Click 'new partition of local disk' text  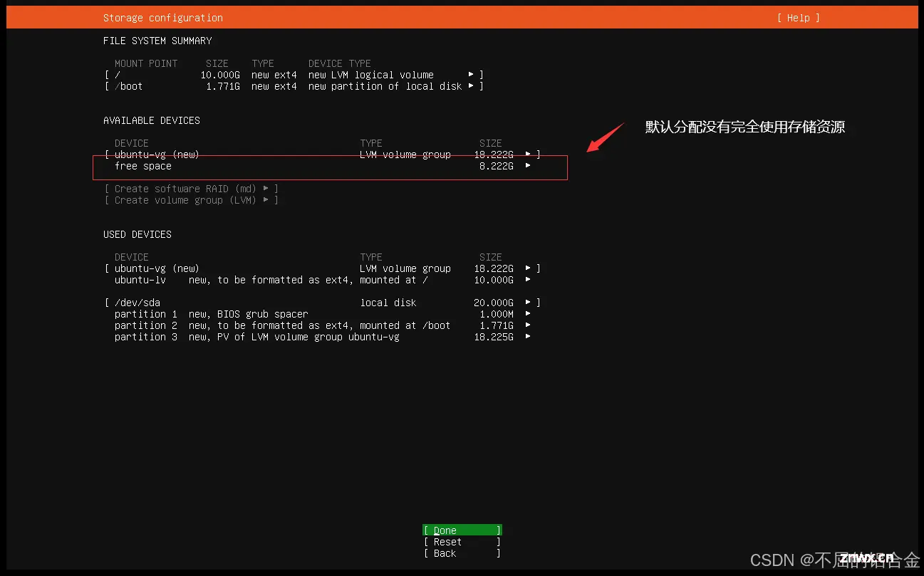385,86
